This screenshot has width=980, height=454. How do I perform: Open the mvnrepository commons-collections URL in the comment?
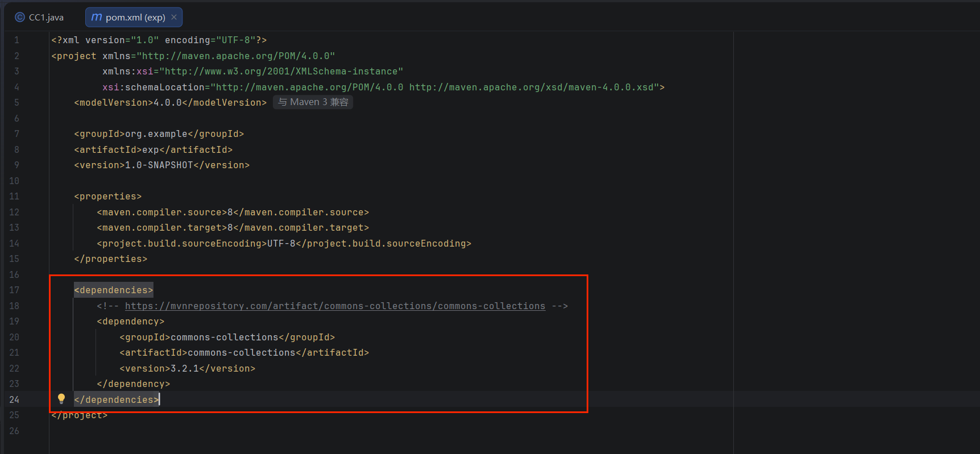coord(335,306)
